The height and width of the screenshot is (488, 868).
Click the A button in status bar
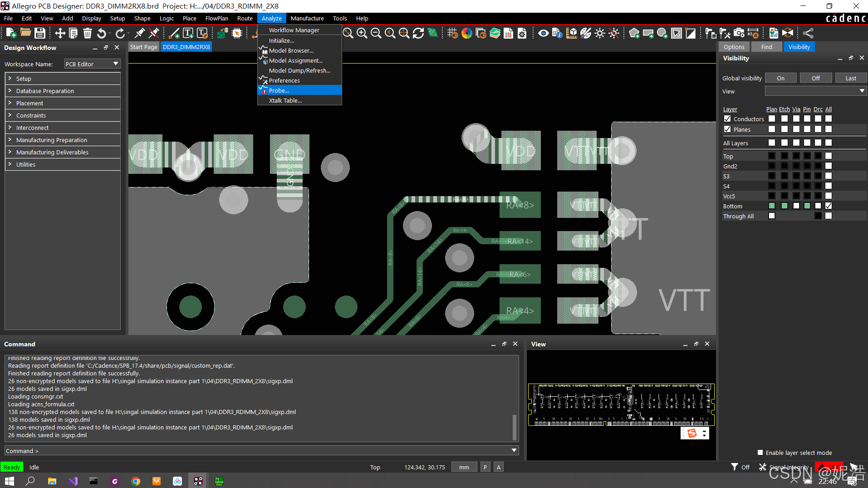click(499, 467)
